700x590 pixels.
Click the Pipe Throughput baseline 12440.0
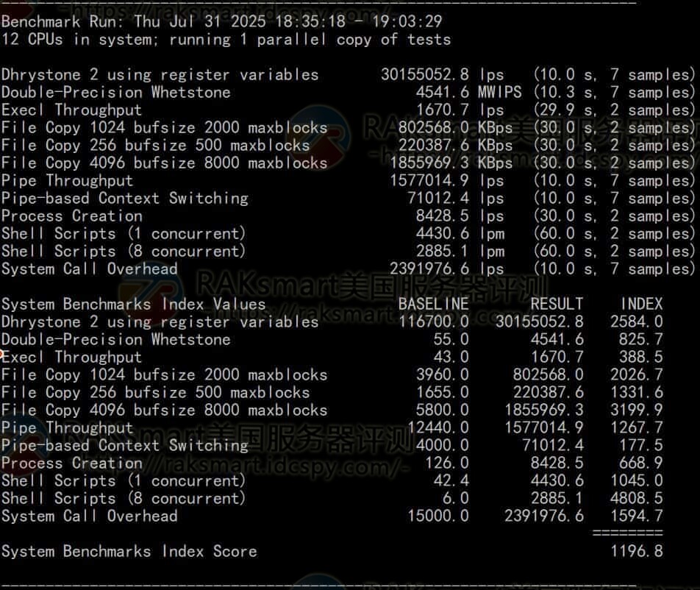click(438, 427)
